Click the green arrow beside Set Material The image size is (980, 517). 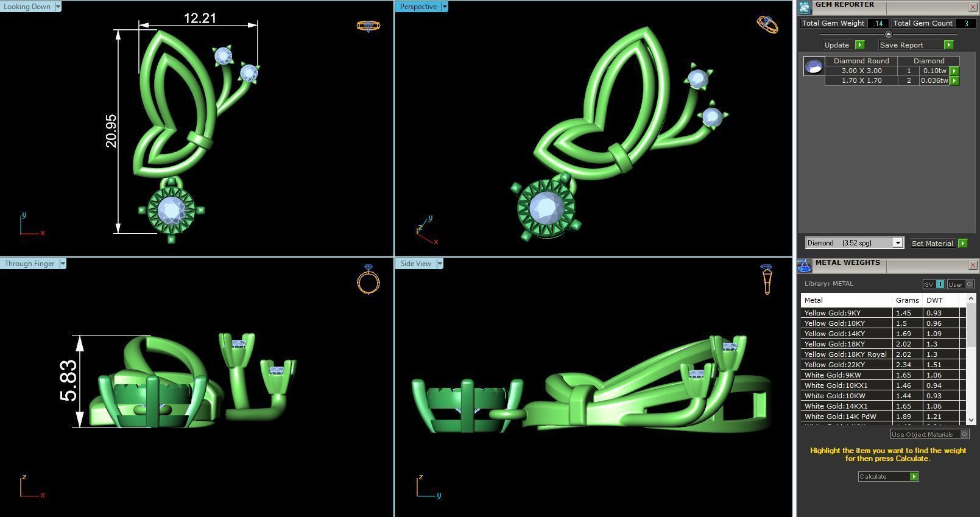(962, 243)
